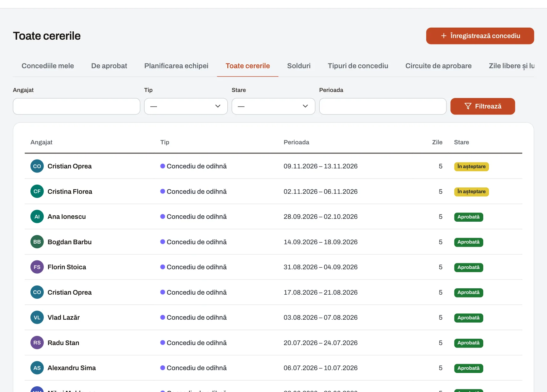The image size is (547, 392).
Task: Click the FS avatar of Florin Stoica
Action: pos(37,267)
